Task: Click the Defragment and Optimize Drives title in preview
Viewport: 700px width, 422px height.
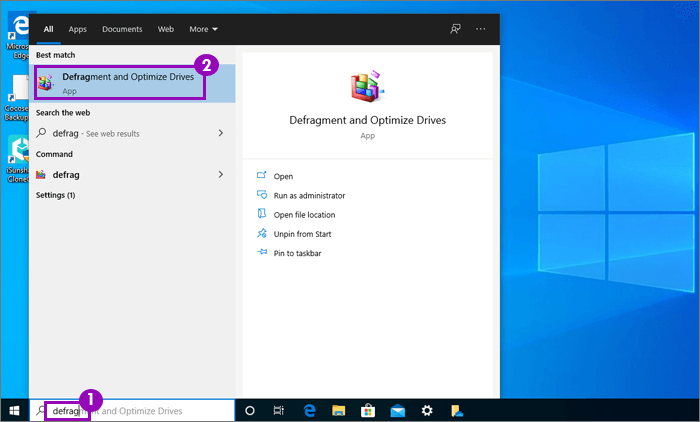Action: 367,120
